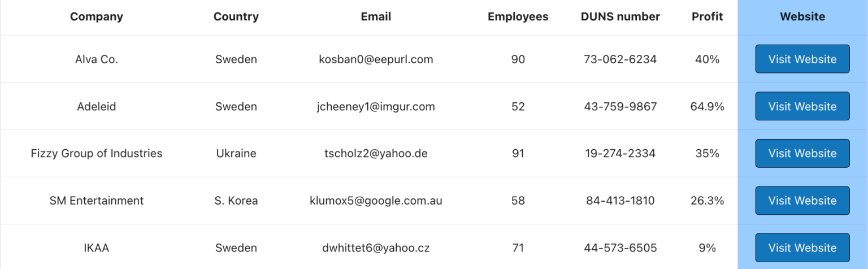Open Adeleid's Visit Website button
The height and width of the screenshot is (269, 868).
[802, 106]
